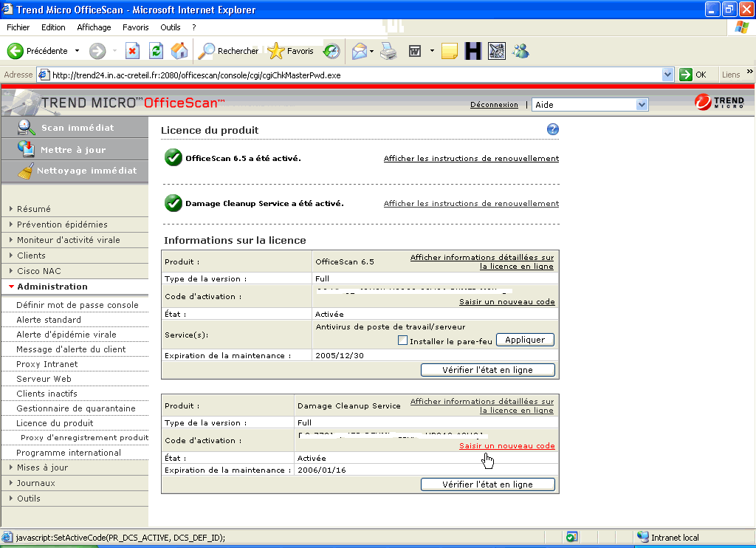
Task: Open the Messenger people icon
Action: [520, 51]
